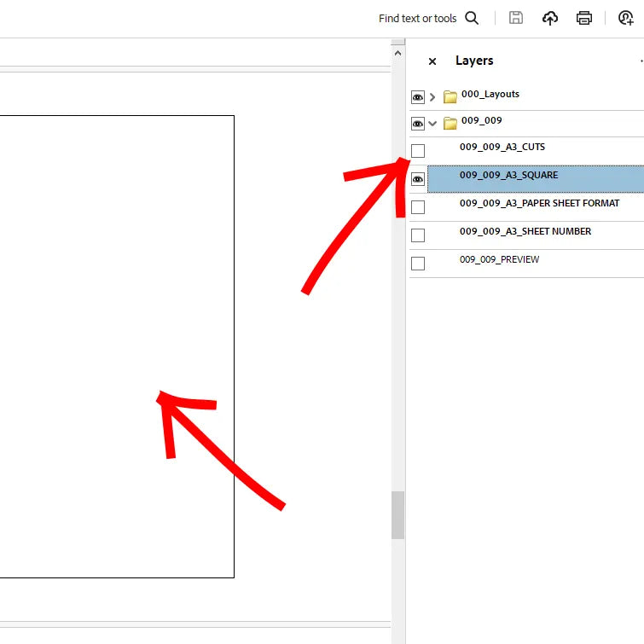The width and height of the screenshot is (644, 644).
Task: Click the search magnifier icon
Action: (472, 18)
